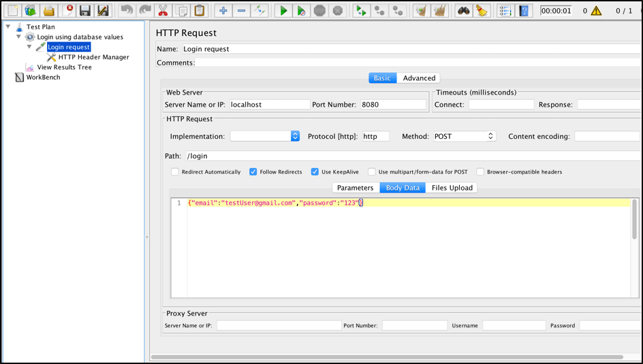Collapse the Test Plan tree node
This screenshot has height=364, width=643.
click(7, 27)
